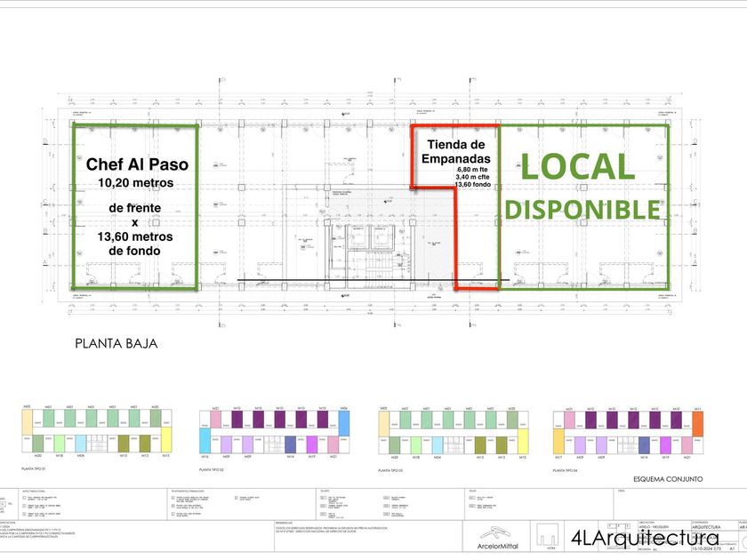Screen dimensions: 747x560
Task: Click the '15-10-2024' date in title block
Action: [703, 548]
